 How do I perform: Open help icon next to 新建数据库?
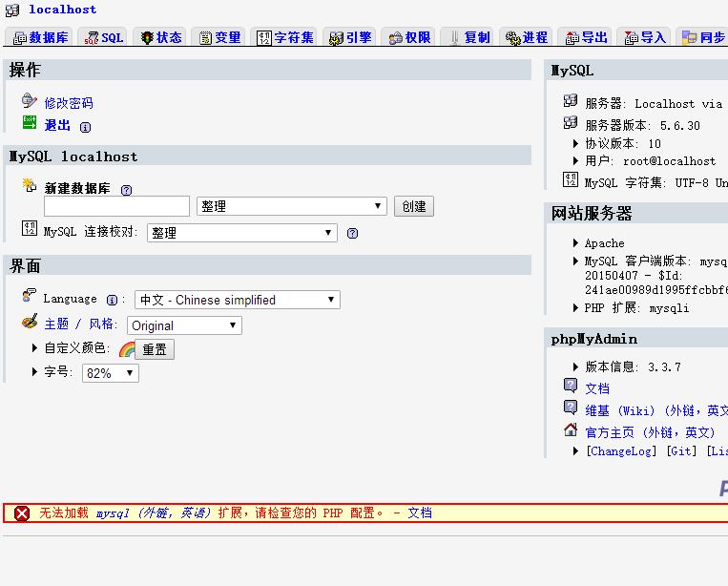click(x=126, y=190)
